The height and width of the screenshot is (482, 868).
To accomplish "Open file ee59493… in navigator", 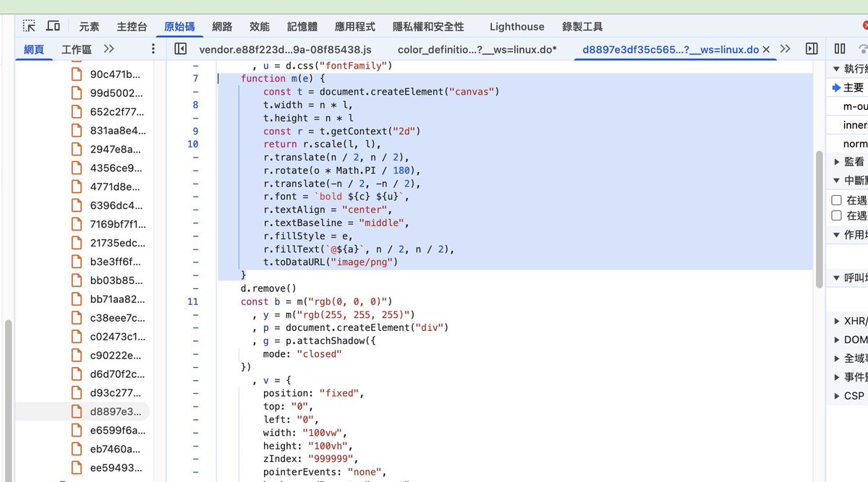I will point(116,468).
